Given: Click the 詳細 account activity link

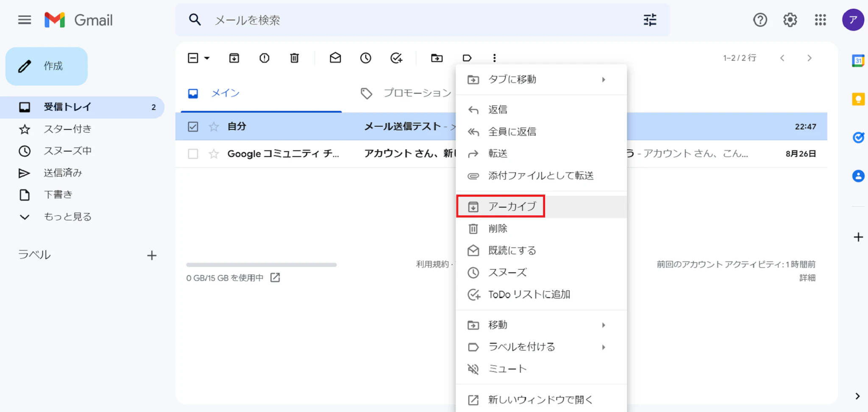Looking at the screenshot, I should pyautogui.click(x=807, y=278).
